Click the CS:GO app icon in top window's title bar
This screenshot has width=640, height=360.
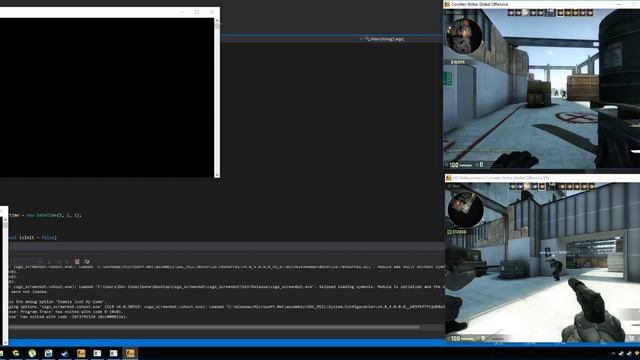pos(447,4)
